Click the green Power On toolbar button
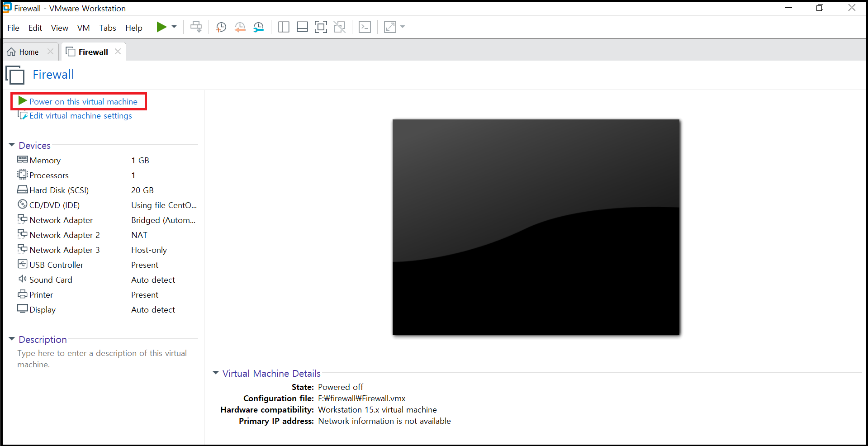The width and height of the screenshot is (868, 446). [x=161, y=27]
